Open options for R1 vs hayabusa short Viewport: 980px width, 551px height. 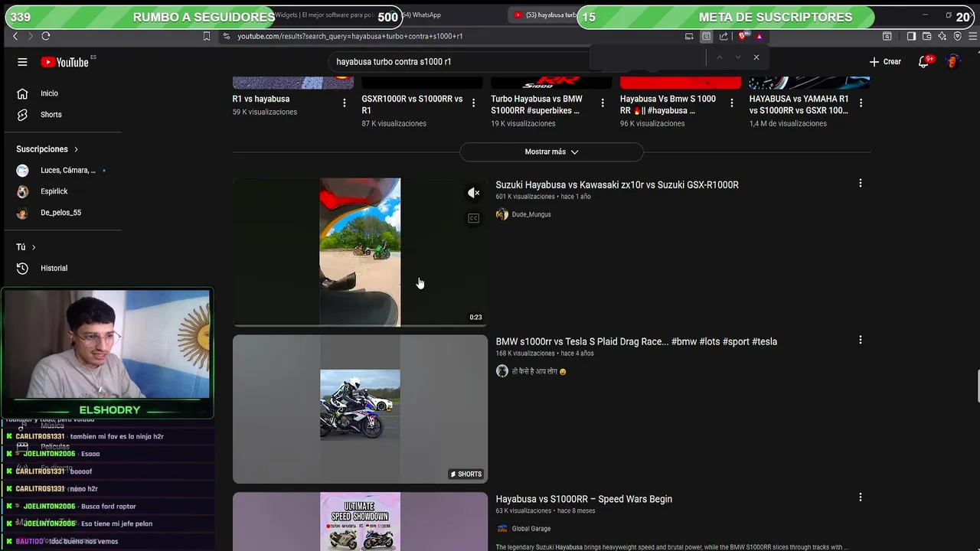pos(345,103)
